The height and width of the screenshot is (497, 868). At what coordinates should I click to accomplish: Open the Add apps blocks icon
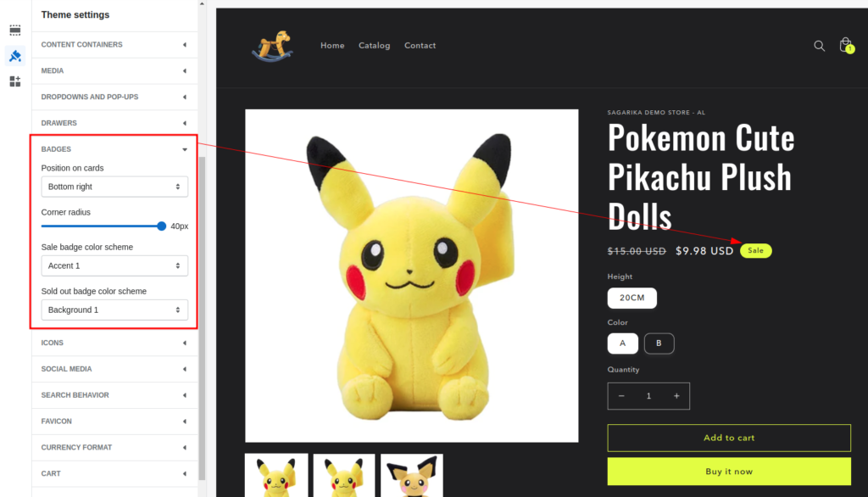(15, 81)
